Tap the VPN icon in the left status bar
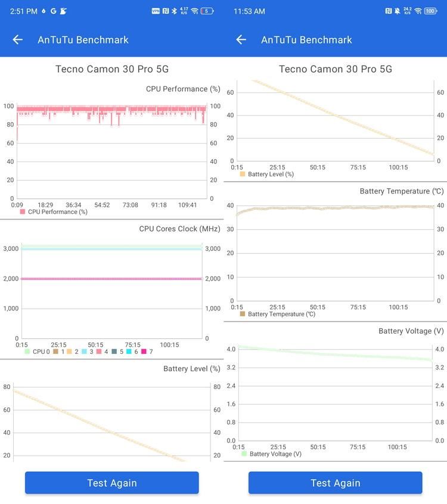 156,11
